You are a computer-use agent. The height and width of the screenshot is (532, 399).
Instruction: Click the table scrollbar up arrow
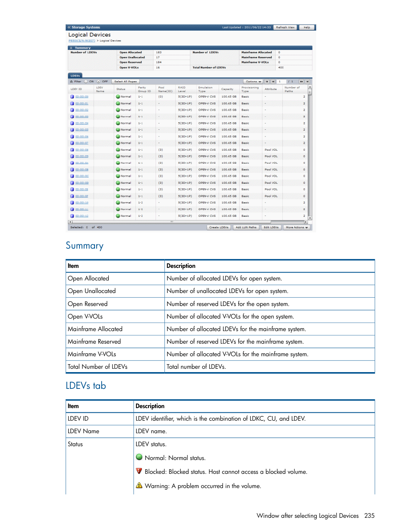tap(310, 87)
